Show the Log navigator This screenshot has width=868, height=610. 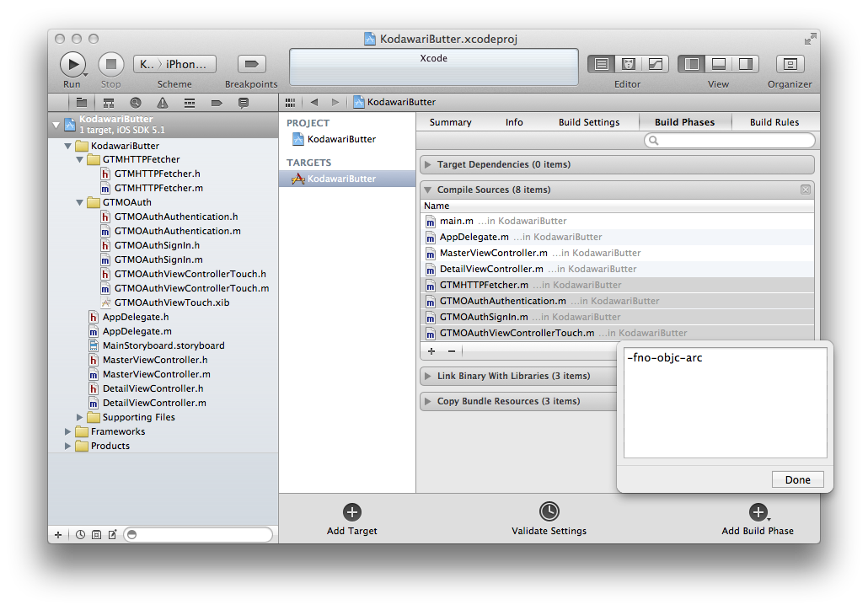click(x=243, y=103)
